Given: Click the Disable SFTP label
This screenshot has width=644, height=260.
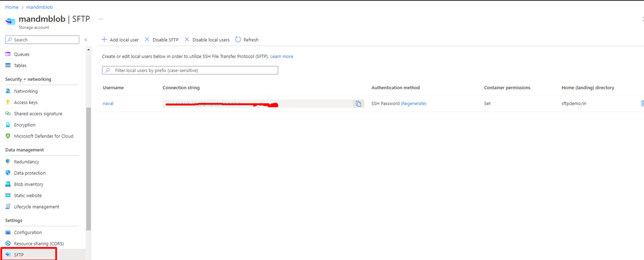Looking at the screenshot, I should coord(166,40).
